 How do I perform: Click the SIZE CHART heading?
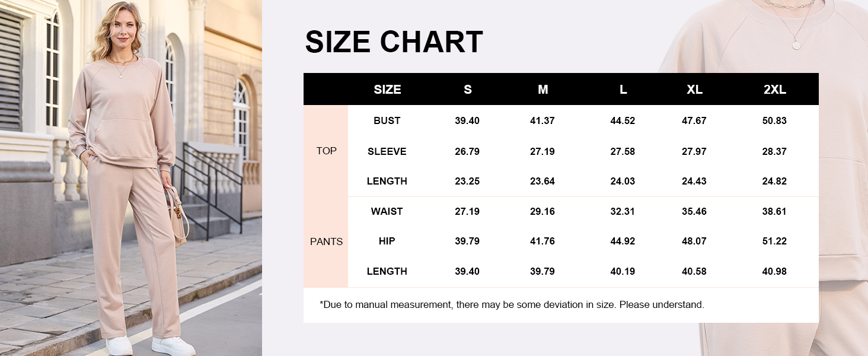tap(394, 42)
